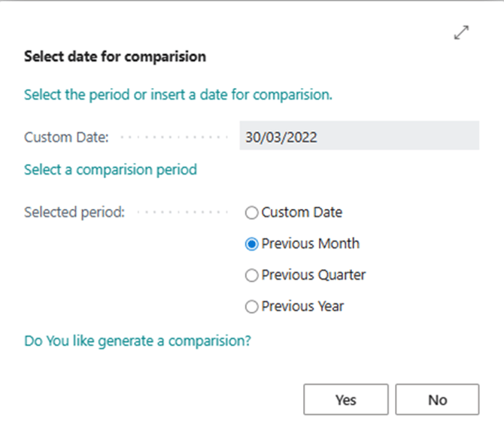Click the Custom Date input field
Image resolution: width=504 pixels, height=433 pixels.
click(x=359, y=137)
